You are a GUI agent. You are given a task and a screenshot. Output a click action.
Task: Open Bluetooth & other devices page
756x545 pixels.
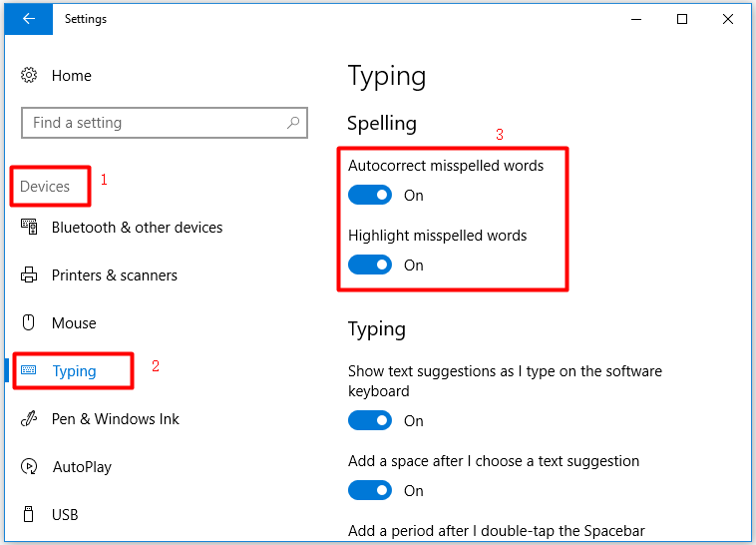tap(137, 228)
